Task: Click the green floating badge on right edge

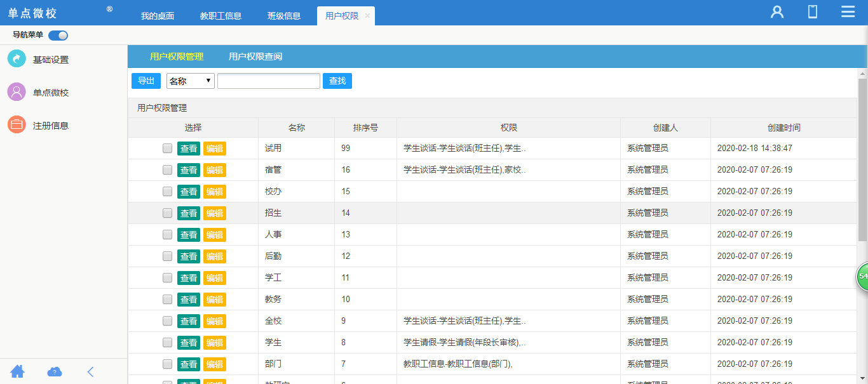Action: pyautogui.click(x=862, y=277)
